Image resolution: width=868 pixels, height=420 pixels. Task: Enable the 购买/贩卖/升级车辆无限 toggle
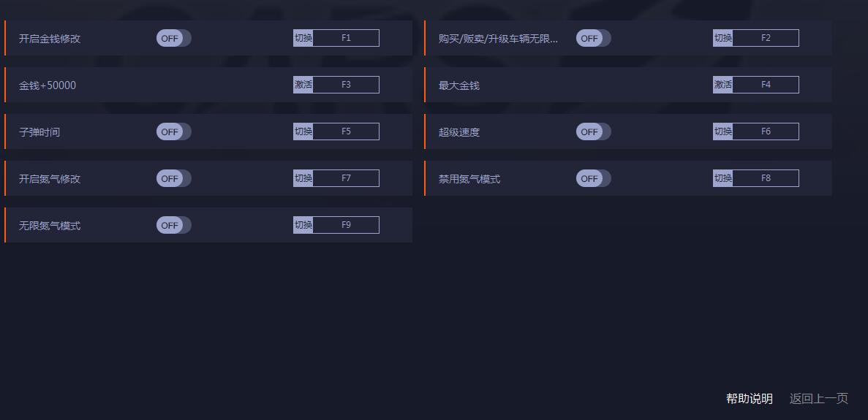pyautogui.click(x=593, y=38)
